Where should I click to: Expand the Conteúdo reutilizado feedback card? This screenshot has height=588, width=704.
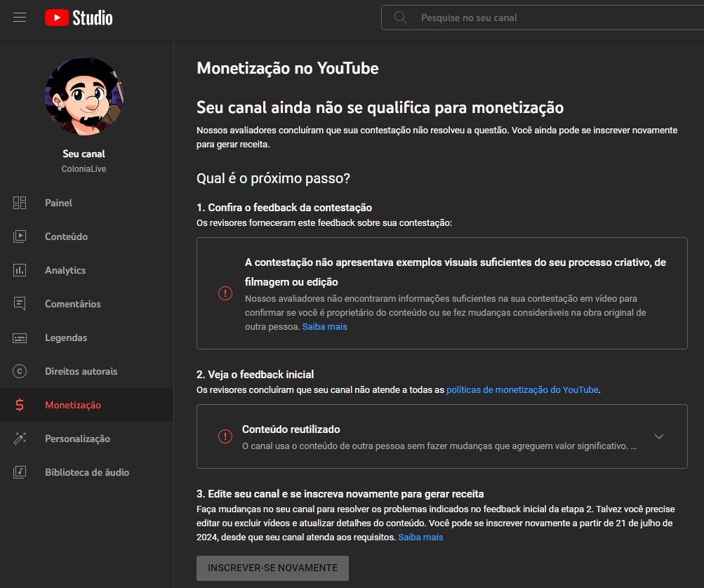point(658,436)
